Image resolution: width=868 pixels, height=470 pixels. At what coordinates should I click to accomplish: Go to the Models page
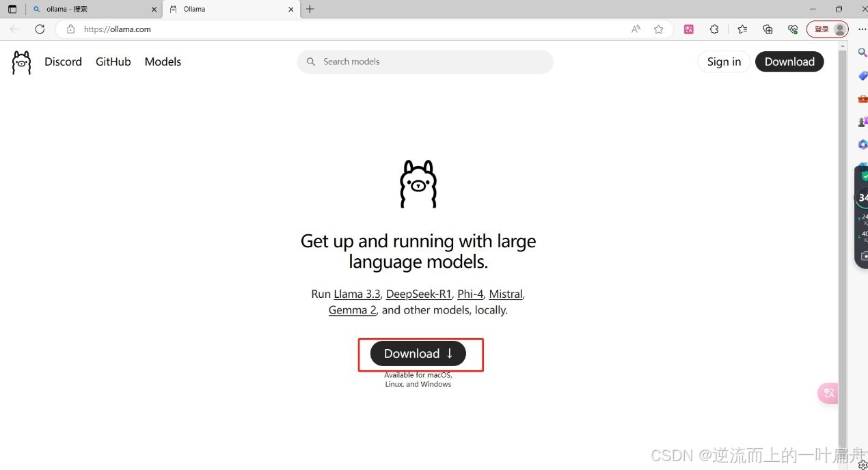coord(163,61)
